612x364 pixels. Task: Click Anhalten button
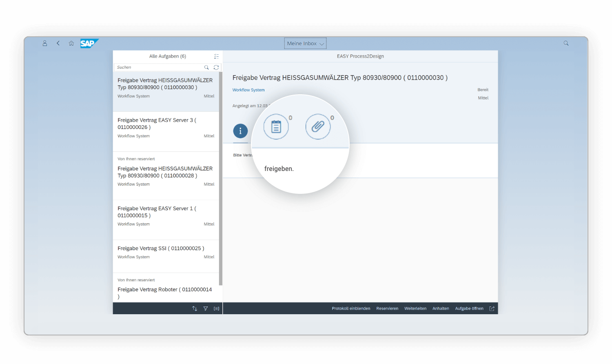441,309
